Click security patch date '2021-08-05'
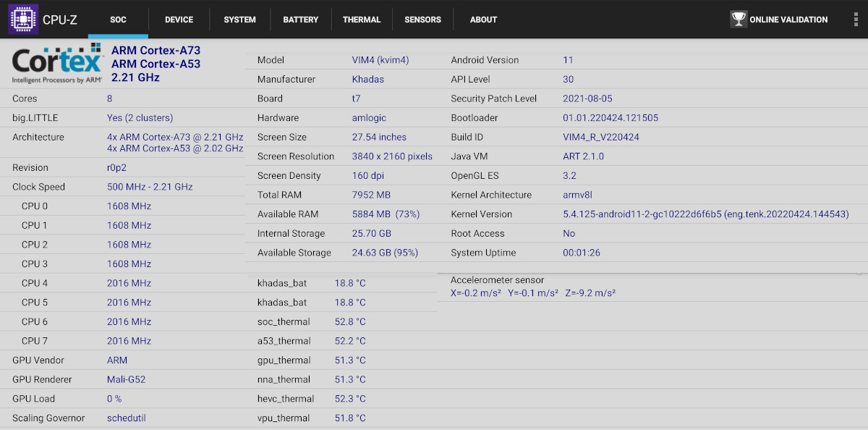Image resolution: width=868 pixels, height=430 pixels. pyautogui.click(x=587, y=98)
